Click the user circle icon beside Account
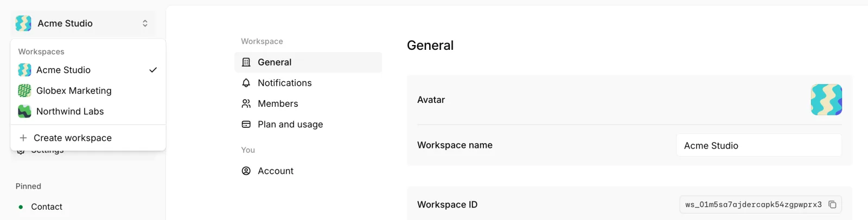Viewport: 868px width, 220px height. tap(246, 171)
